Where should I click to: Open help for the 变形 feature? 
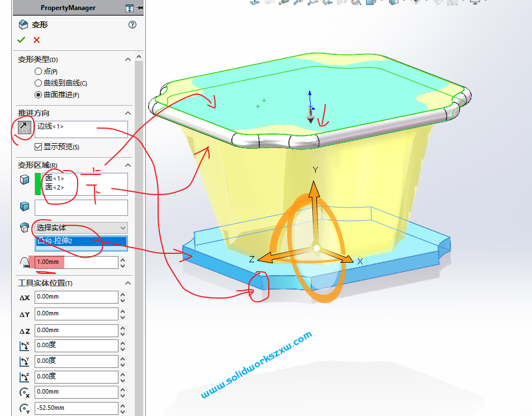pos(132,25)
